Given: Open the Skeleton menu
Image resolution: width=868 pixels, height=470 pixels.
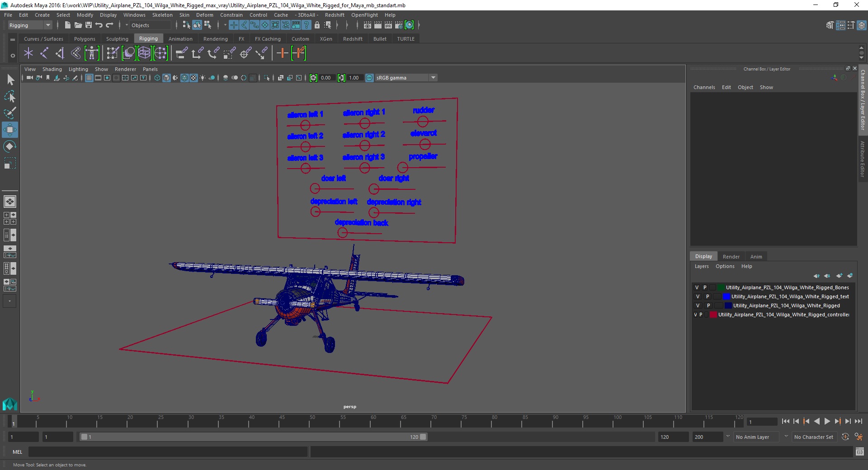Looking at the screenshot, I should click(x=162, y=15).
